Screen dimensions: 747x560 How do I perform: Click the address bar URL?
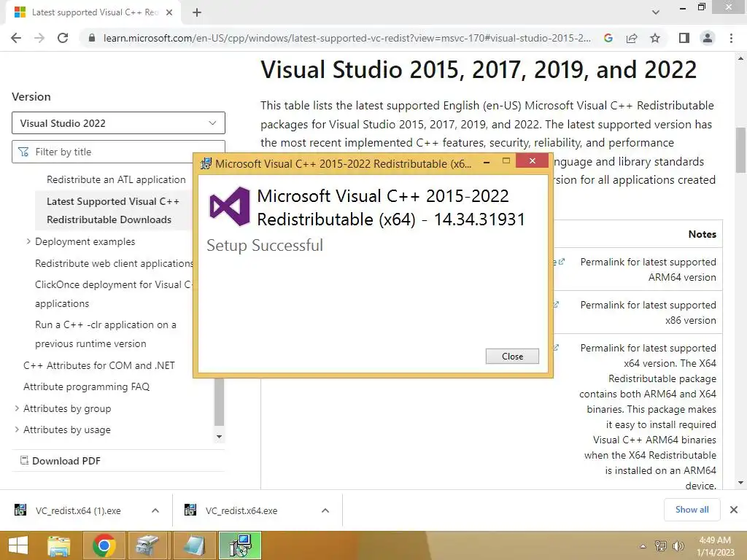(347, 38)
